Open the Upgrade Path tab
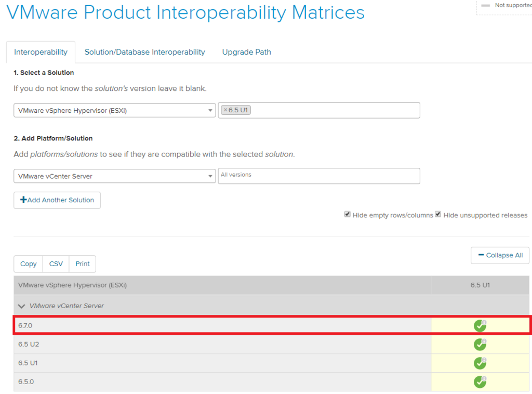 [246, 52]
